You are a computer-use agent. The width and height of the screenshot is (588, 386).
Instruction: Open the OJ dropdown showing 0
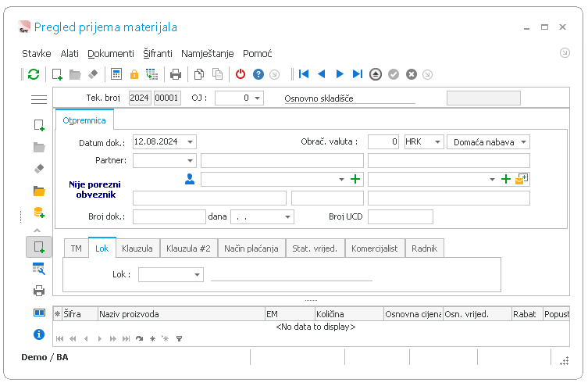(257, 98)
